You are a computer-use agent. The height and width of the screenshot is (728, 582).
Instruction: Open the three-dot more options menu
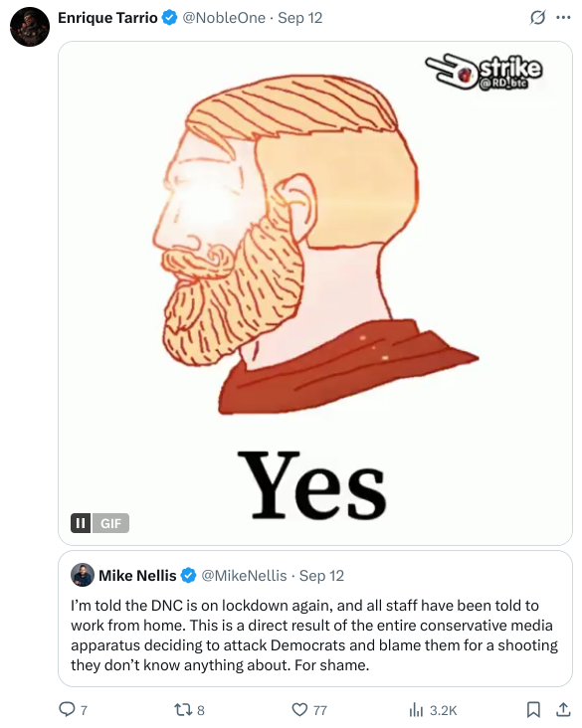click(x=563, y=18)
